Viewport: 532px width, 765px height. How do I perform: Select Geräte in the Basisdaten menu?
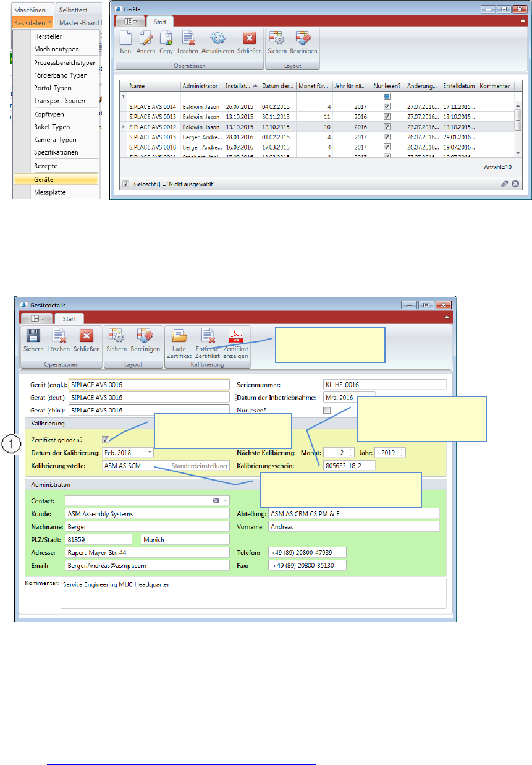56,179
